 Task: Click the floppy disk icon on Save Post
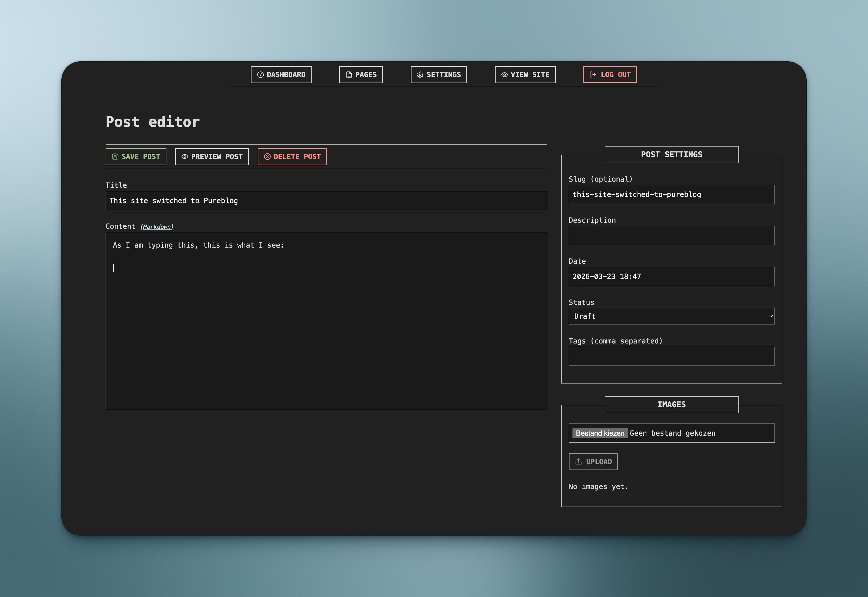[x=115, y=157]
